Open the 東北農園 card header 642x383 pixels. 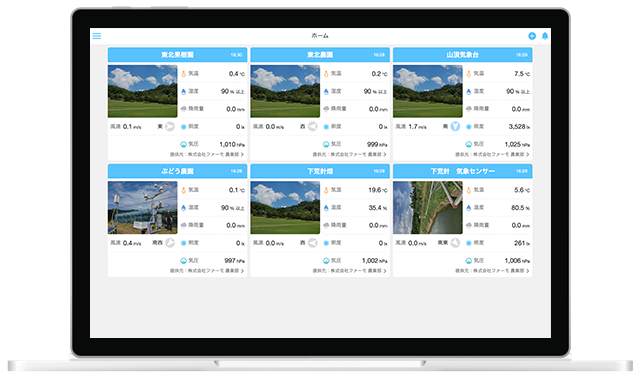[x=320, y=55]
